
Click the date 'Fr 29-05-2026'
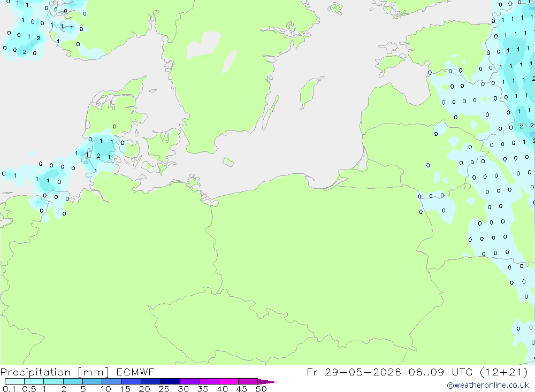[354, 372]
